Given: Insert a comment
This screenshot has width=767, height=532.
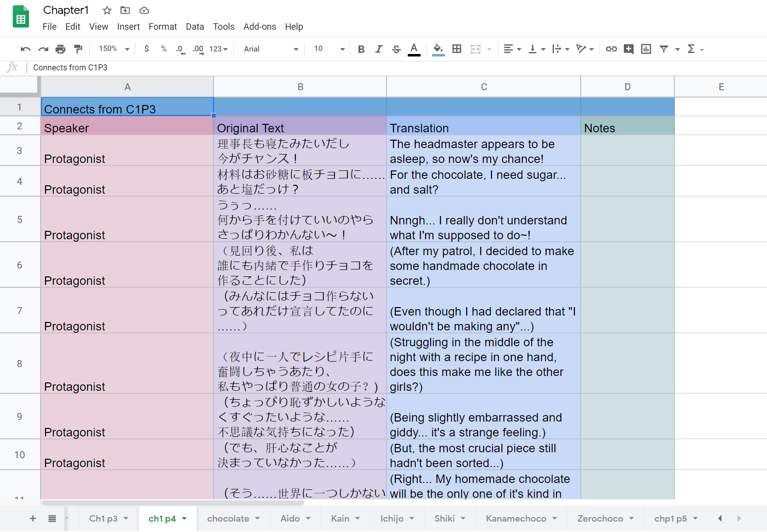Looking at the screenshot, I should [x=629, y=49].
